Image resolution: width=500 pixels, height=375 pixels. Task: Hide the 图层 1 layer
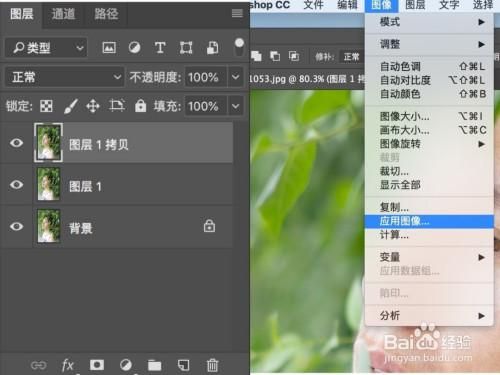point(16,184)
